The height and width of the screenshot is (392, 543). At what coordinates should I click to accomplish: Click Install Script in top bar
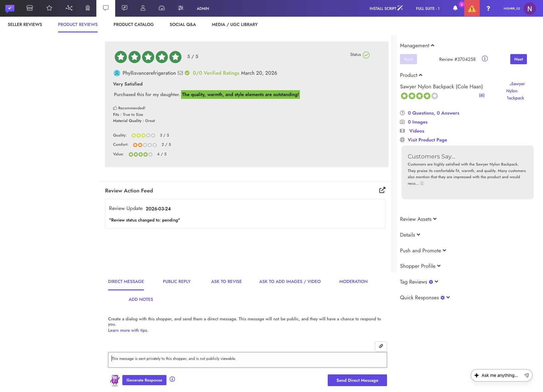[x=386, y=8]
